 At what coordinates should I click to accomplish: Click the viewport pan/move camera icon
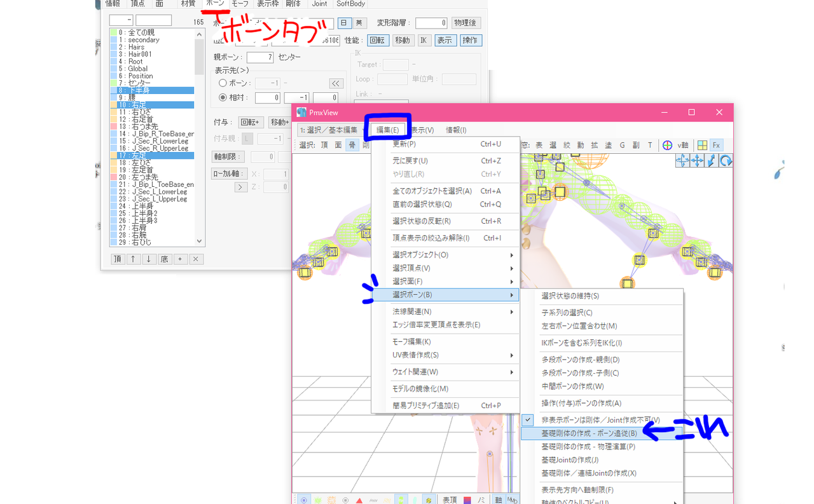point(683,161)
